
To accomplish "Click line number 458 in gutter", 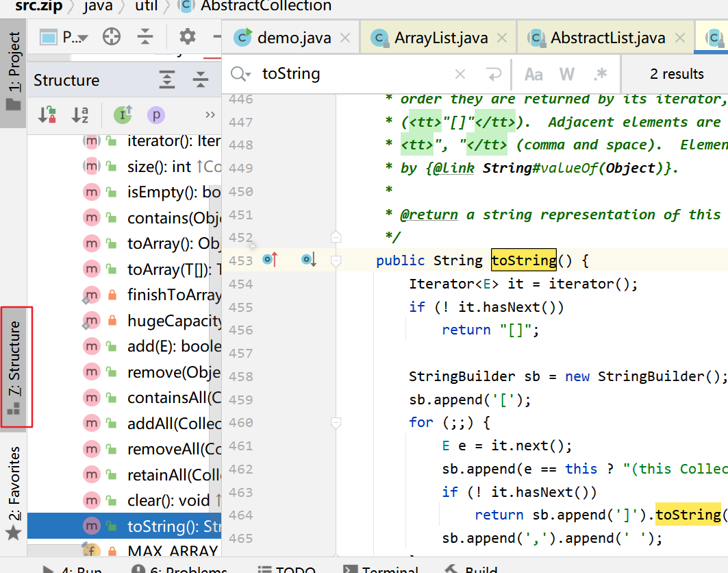I will pos(240,376).
